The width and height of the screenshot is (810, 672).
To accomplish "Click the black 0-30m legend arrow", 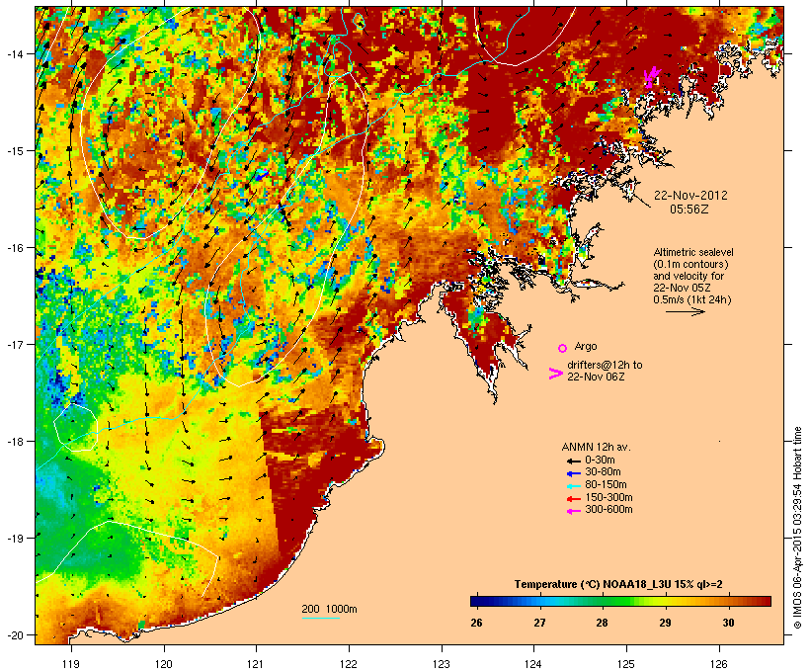I will [x=573, y=462].
